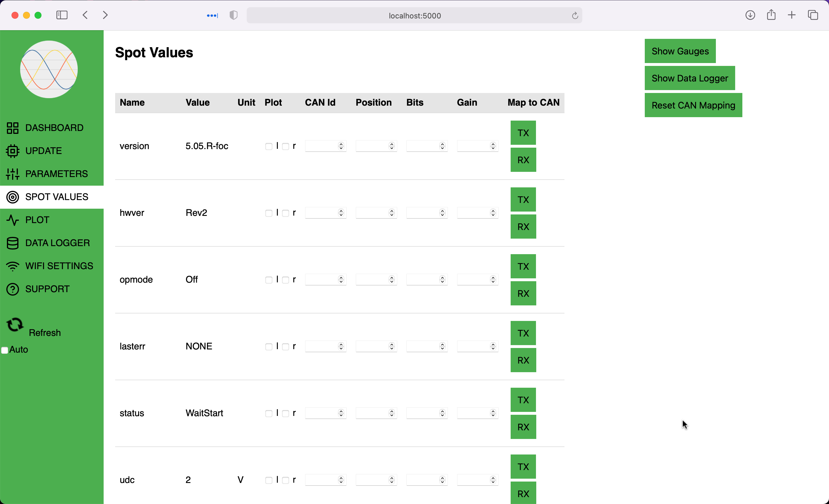
Task: Check the left plot checkbox for version
Action: coord(269,146)
